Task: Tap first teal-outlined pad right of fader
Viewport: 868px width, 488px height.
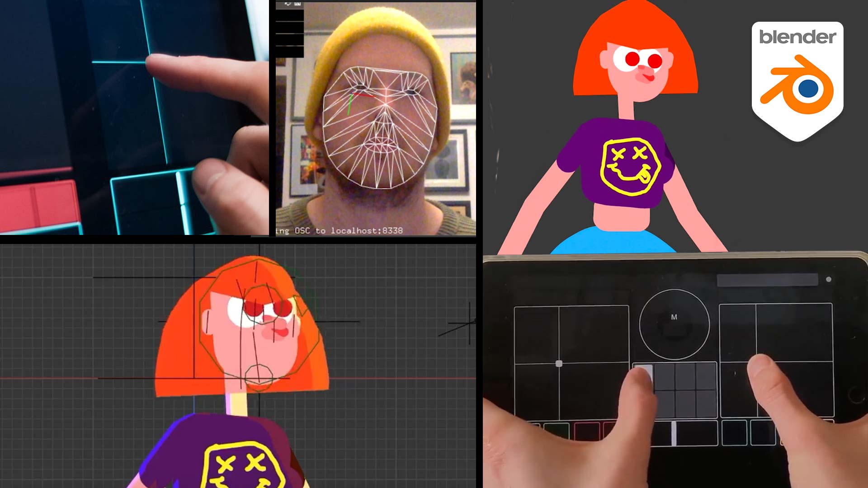Action: (x=734, y=433)
